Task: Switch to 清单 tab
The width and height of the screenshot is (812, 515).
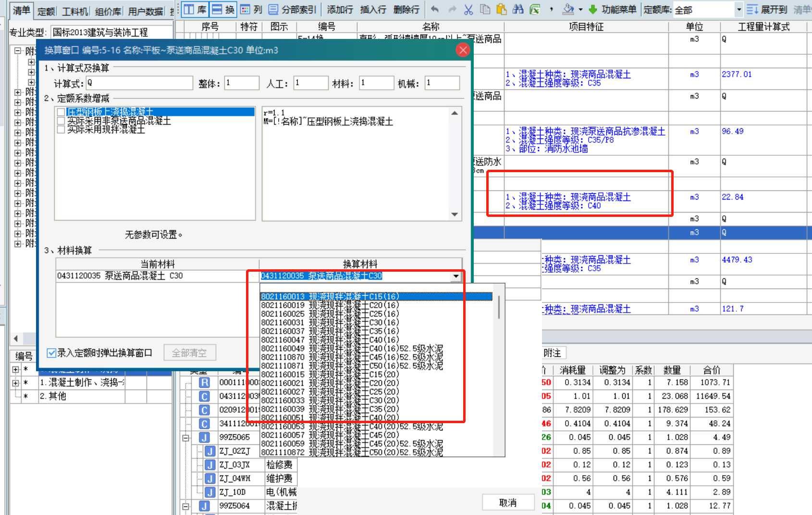Action: pyautogui.click(x=21, y=10)
